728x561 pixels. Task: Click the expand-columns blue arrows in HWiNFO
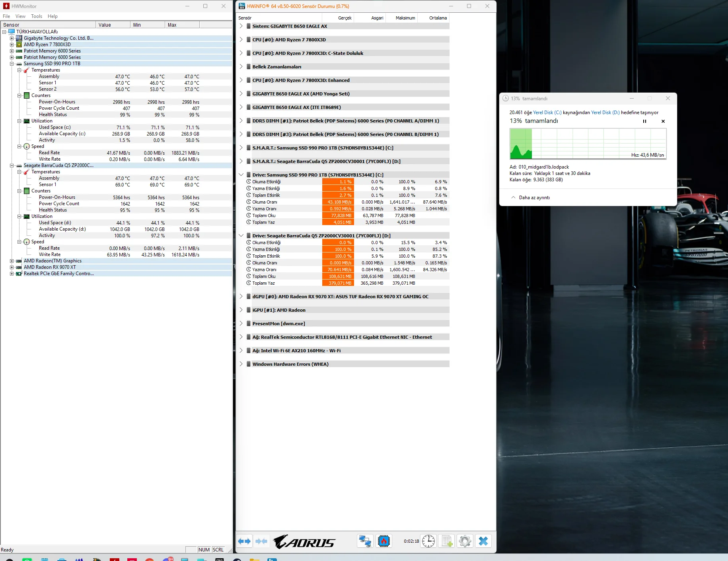244,541
